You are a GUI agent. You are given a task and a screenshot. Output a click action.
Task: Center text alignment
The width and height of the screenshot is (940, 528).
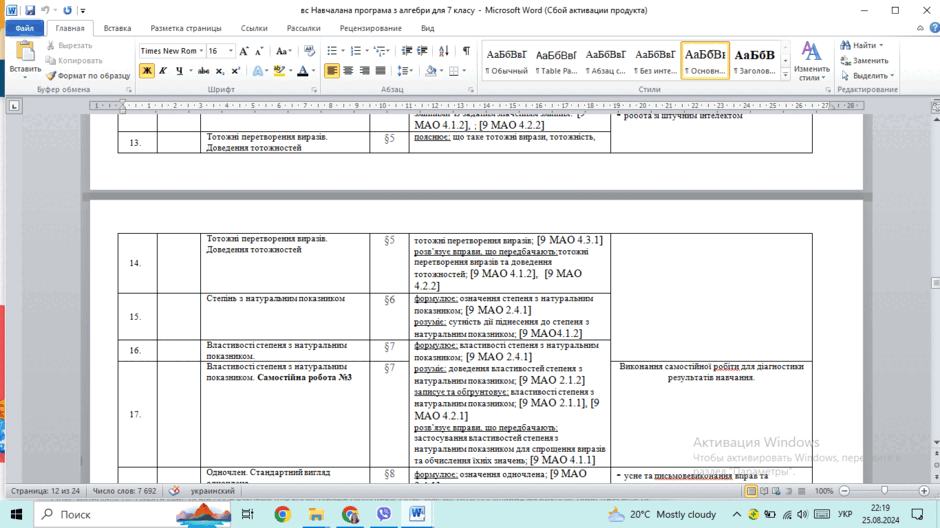point(348,71)
